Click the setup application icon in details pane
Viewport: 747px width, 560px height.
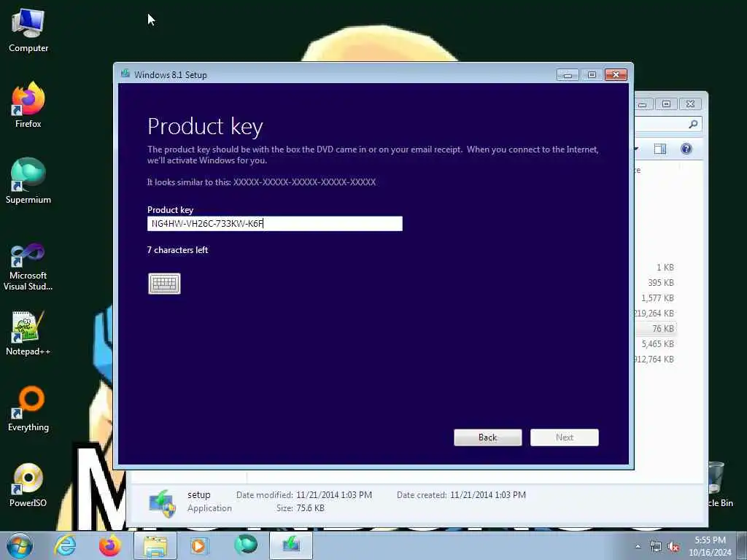[x=163, y=504]
